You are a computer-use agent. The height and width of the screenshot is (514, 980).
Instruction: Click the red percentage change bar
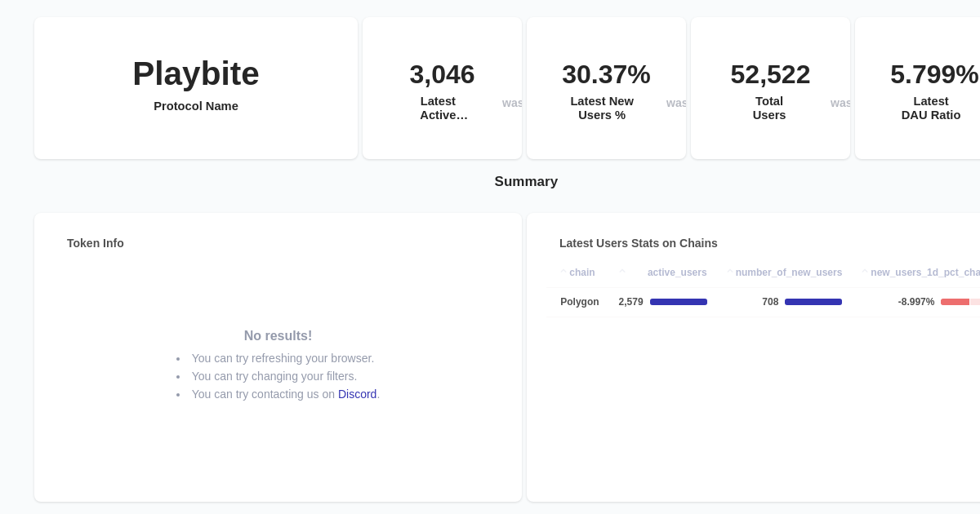955,302
